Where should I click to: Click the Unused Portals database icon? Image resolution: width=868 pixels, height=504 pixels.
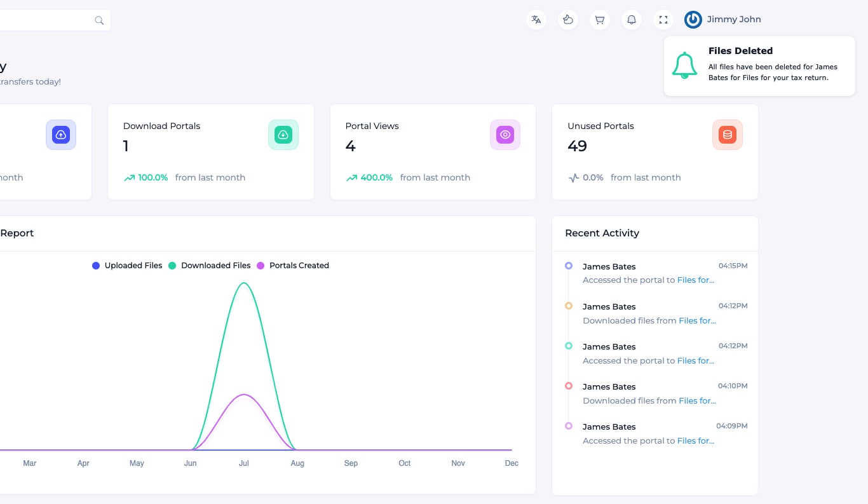tap(728, 135)
